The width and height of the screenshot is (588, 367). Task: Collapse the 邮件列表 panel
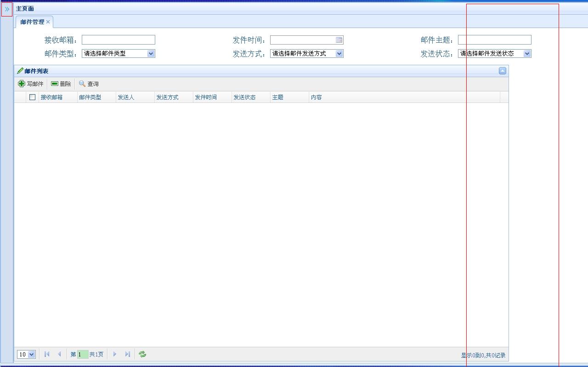coord(503,71)
